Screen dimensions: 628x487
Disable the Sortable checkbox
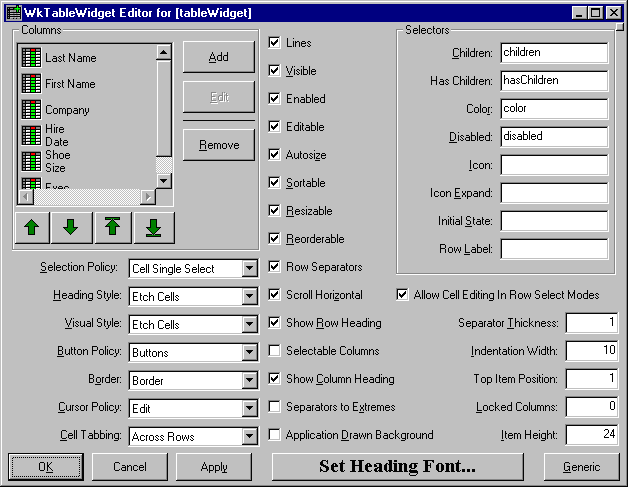(275, 183)
